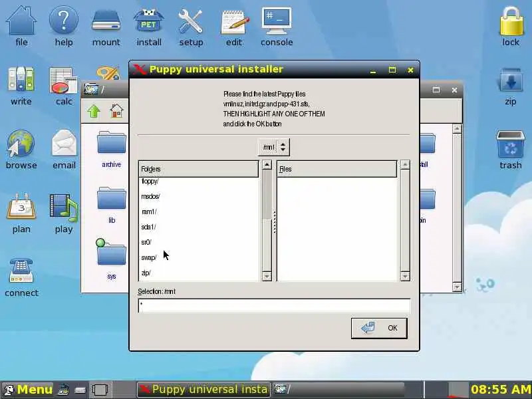The height and width of the screenshot is (399, 532).
Task: Select the ram1/ folder entry
Action: point(198,211)
